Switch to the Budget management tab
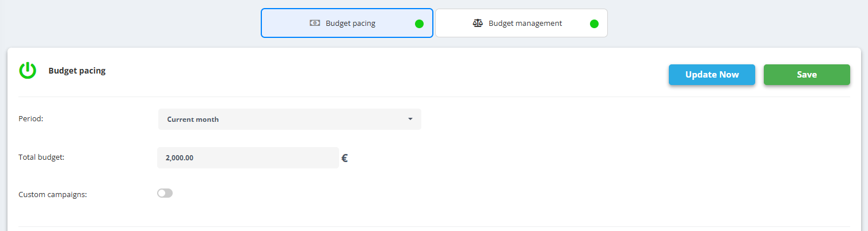 tap(521, 23)
